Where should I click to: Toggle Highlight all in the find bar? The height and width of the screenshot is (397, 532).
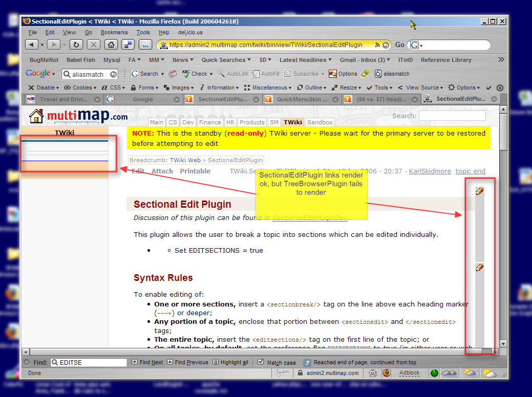pos(230,362)
